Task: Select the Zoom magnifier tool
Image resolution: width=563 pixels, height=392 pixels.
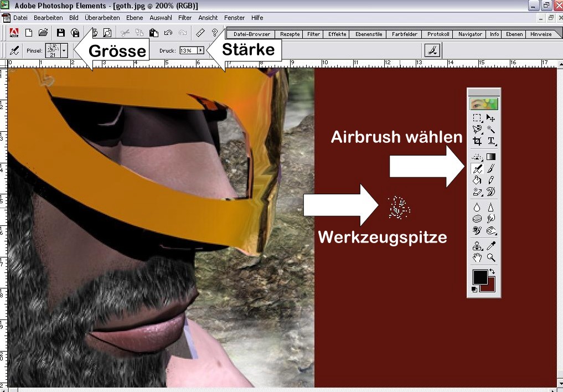Action: click(x=491, y=257)
